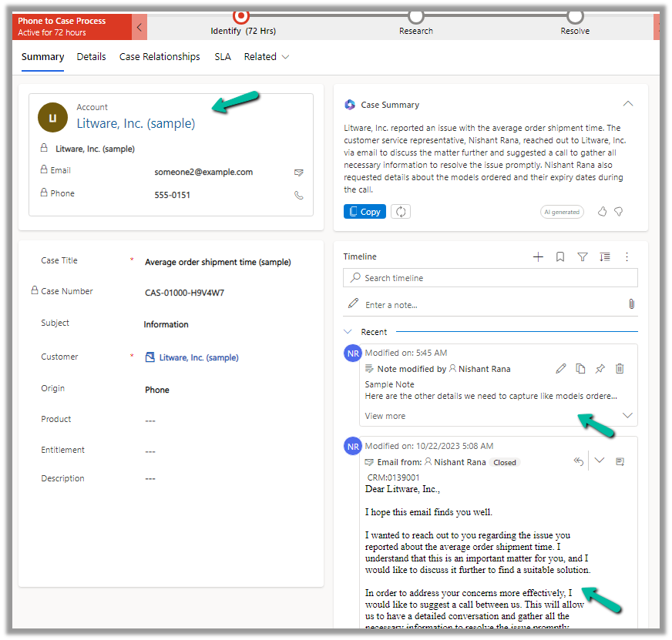Collapse the Recent timeline section
The height and width of the screenshot is (640, 672).
(x=348, y=332)
